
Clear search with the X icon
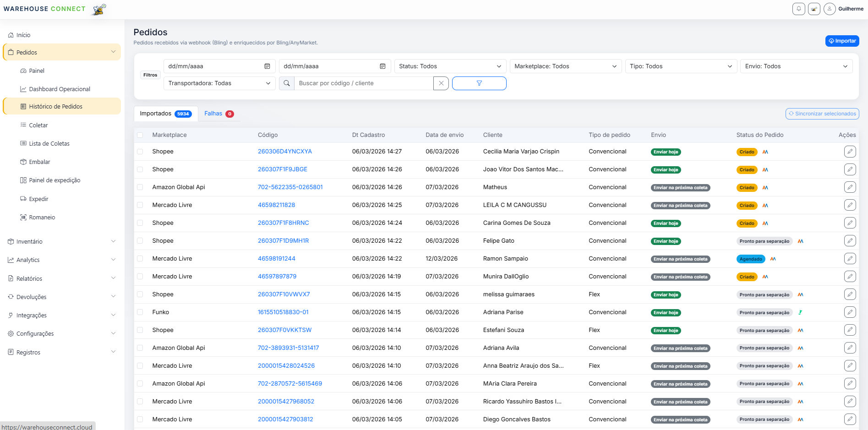(x=441, y=83)
